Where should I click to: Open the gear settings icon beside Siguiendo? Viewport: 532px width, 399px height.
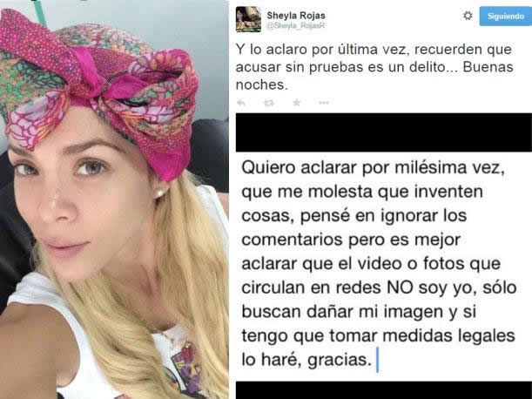468,16
